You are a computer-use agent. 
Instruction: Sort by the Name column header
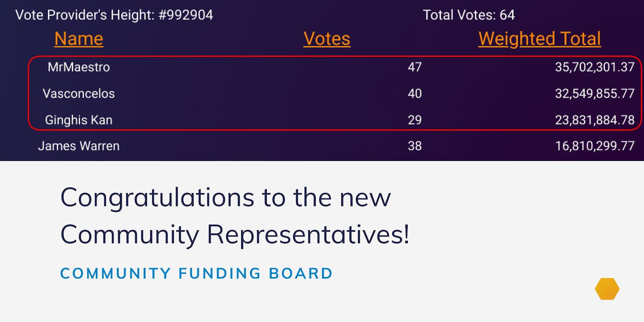point(79,39)
